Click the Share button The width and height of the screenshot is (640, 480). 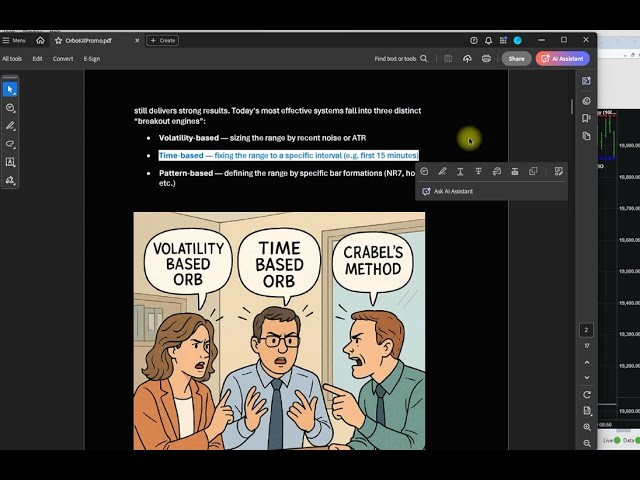click(x=516, y=59)
